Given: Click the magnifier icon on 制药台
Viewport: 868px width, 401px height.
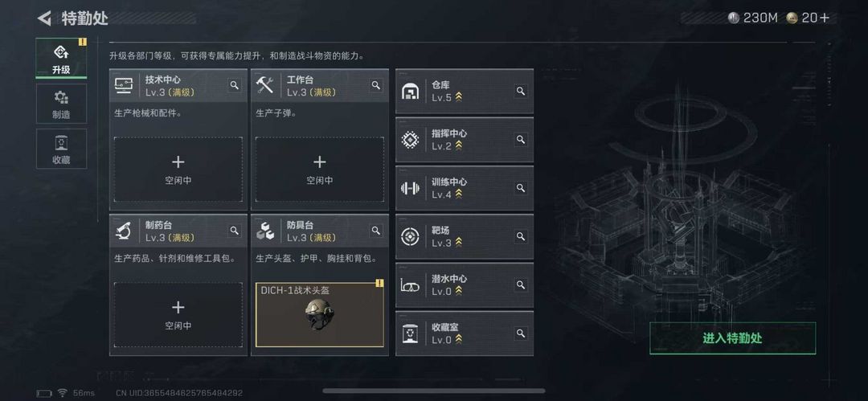Looking at the screenshot, I should [235, 231].
